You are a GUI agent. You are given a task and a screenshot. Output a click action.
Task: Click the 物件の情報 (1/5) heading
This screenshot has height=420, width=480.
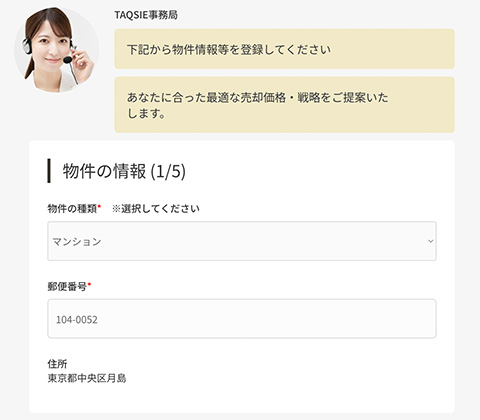(124, 171)
